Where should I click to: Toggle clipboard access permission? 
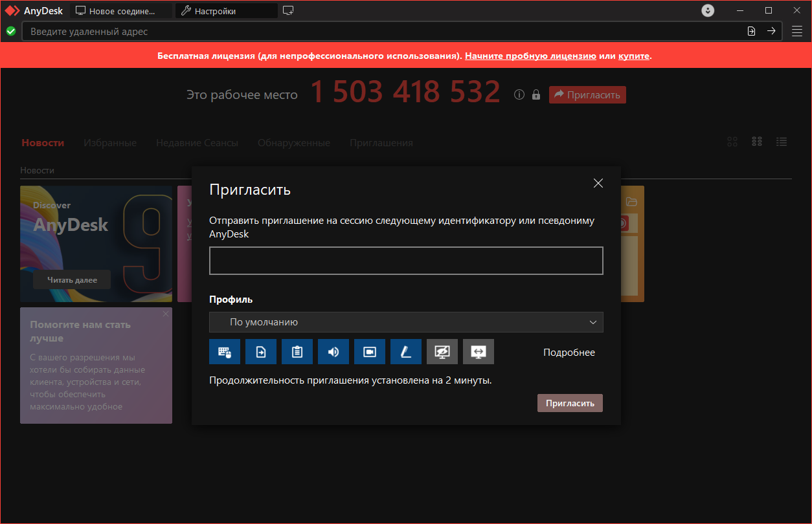click(297, 352)
